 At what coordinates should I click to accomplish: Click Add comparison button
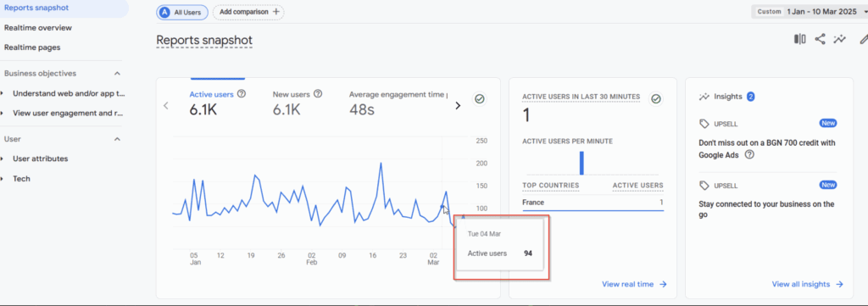[248, 12]
